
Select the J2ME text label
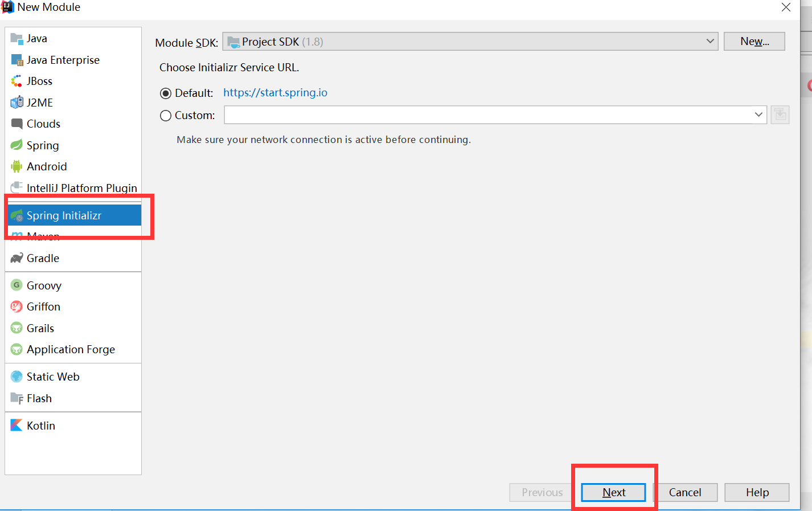coord(40,103)
